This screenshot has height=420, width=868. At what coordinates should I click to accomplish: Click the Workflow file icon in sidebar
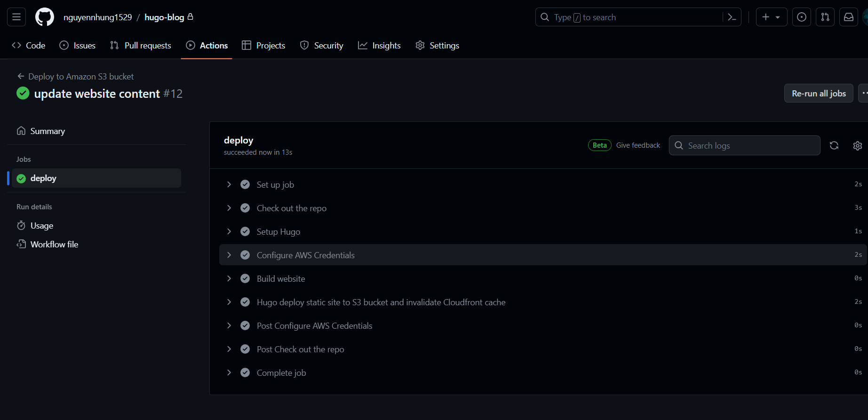[21, 244]
